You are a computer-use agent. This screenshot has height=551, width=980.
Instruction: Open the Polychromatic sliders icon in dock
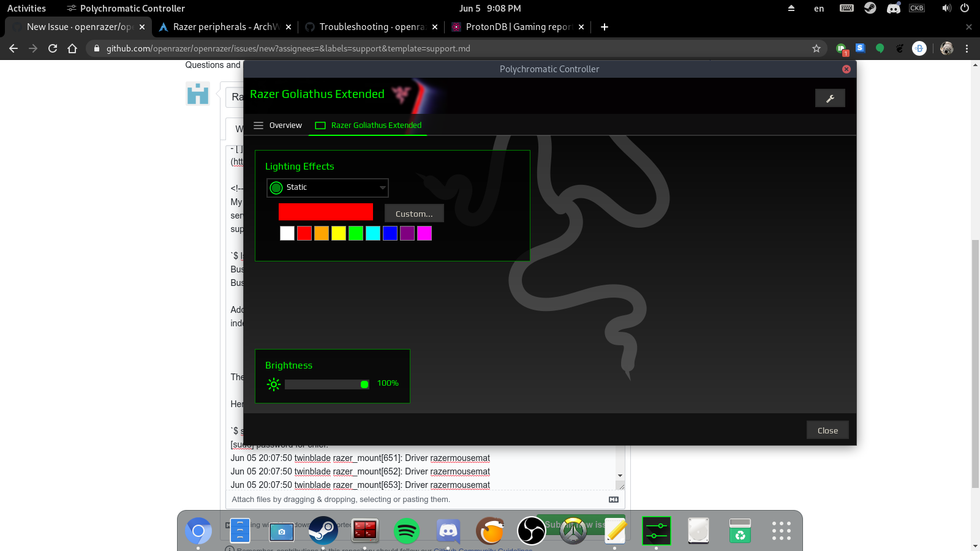click(x=656, y=531)
